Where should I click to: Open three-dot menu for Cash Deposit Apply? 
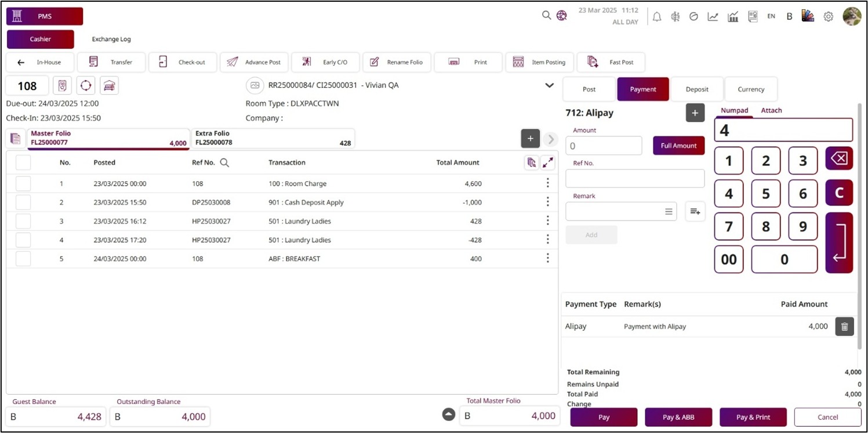pos(547,202)
